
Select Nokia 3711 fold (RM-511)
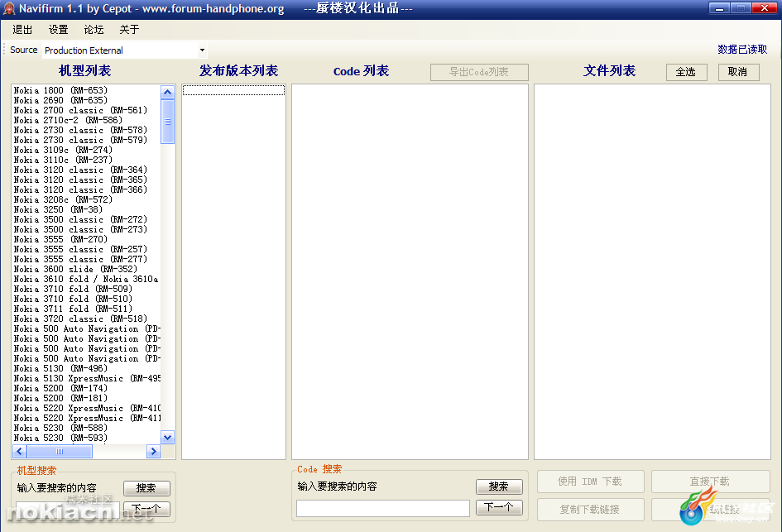74,309
